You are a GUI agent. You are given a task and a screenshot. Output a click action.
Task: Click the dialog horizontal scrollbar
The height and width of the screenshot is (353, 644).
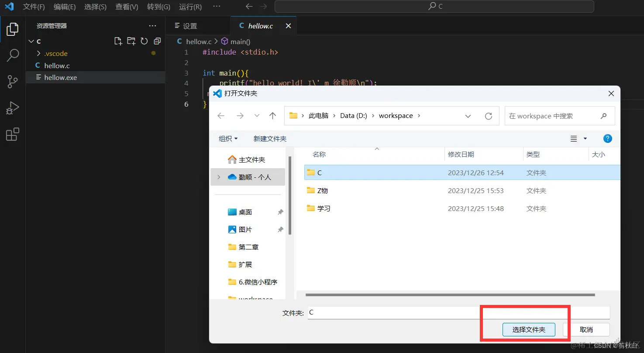[x=451, y=295]
